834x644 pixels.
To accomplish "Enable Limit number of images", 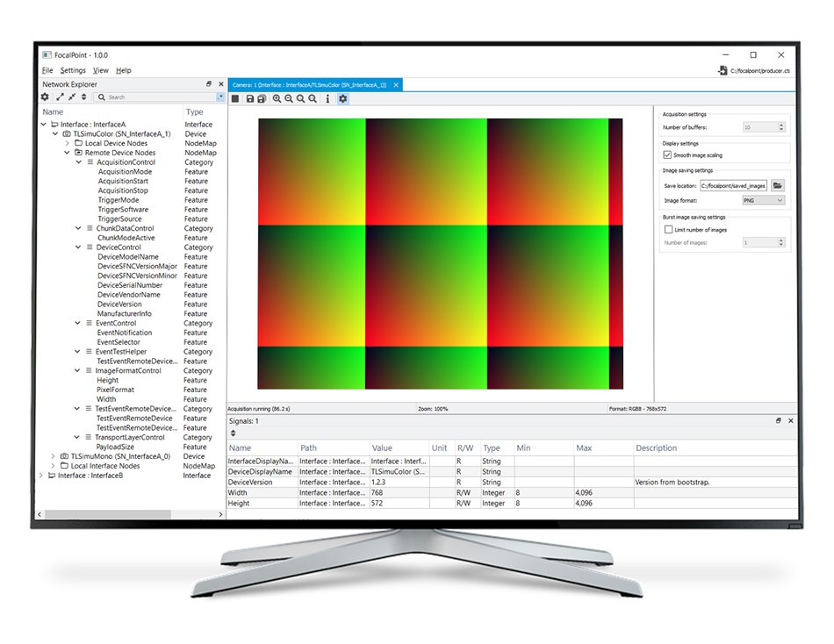I will [668, 230].
